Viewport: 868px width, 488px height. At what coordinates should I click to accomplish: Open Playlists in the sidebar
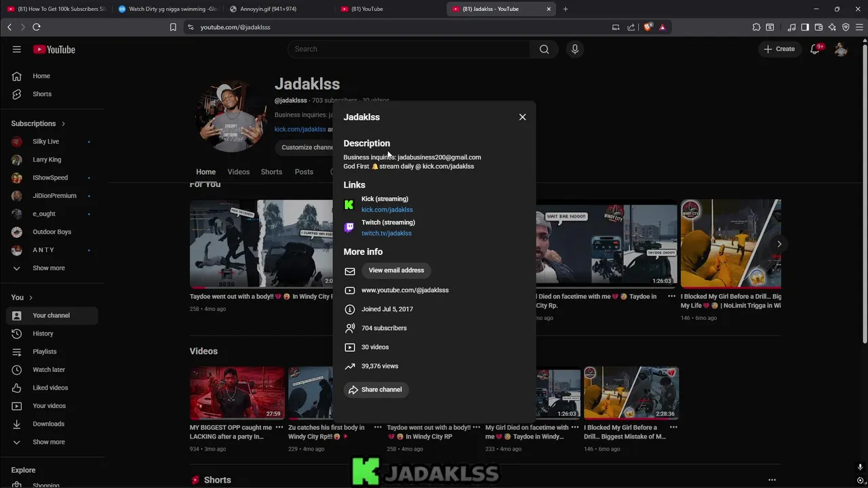pos(52,352)
